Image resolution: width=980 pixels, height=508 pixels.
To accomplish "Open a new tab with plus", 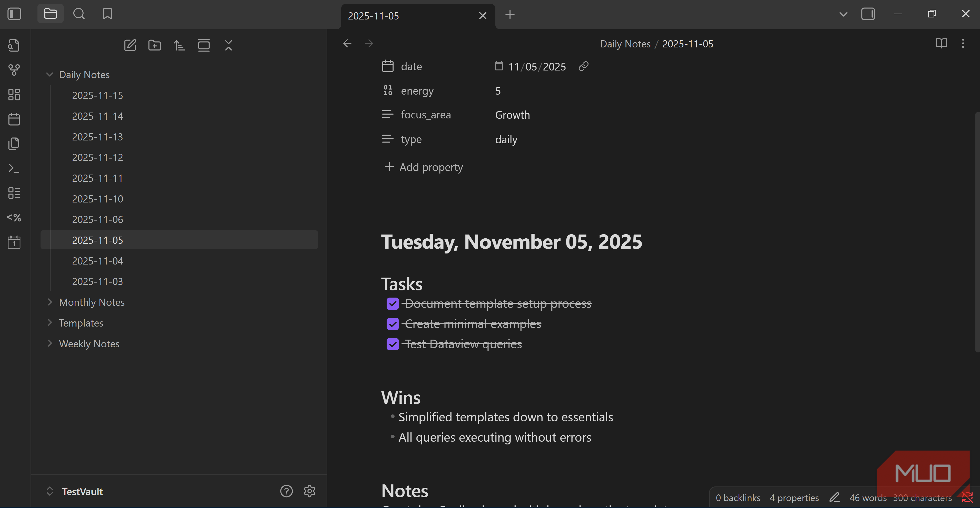I will point(510,14).
